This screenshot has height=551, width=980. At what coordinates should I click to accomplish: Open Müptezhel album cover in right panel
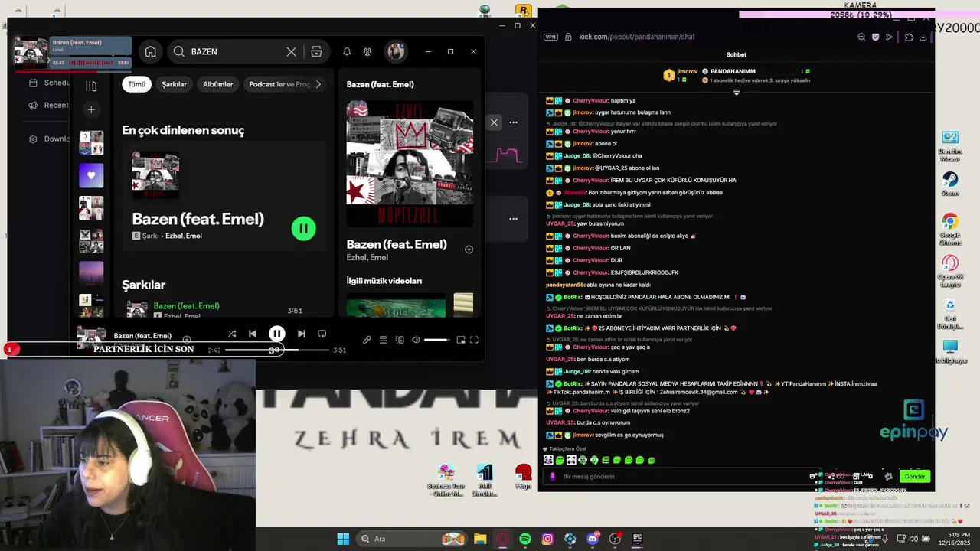(410, 164)
